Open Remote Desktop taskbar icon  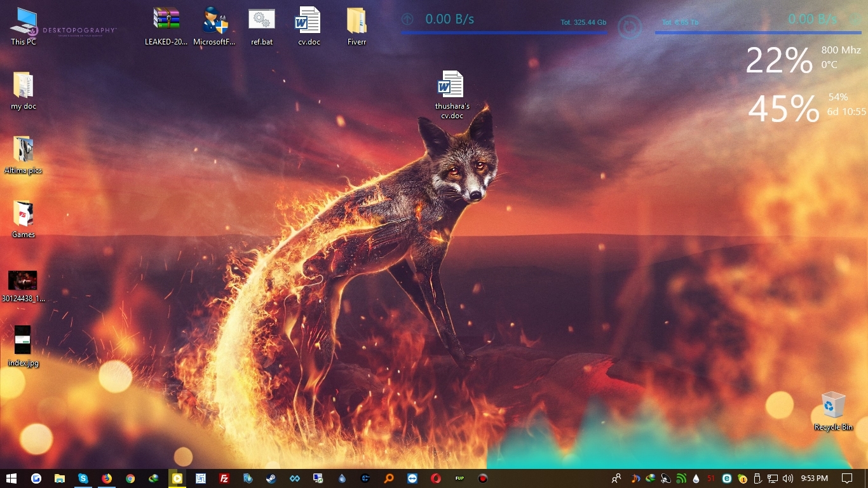[318, 478]
